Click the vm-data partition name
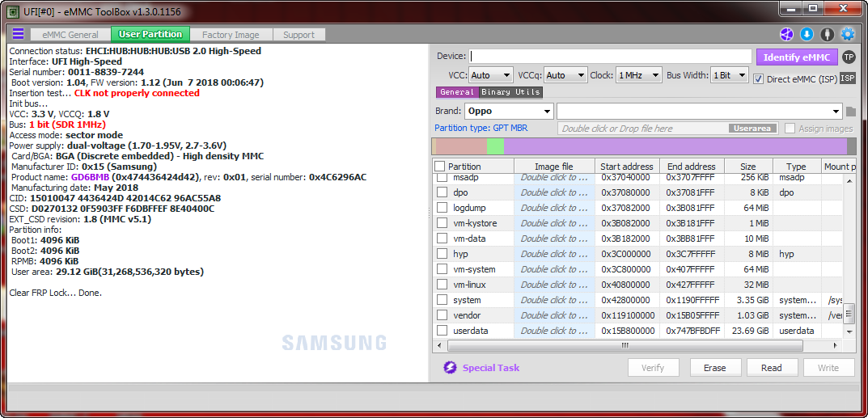This screenshot has height=418, width=868. (x=469, y=239)
